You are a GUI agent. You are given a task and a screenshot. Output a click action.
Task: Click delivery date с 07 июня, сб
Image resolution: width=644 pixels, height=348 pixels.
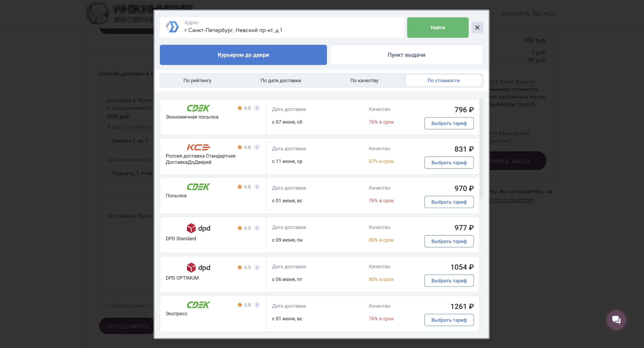287,122
